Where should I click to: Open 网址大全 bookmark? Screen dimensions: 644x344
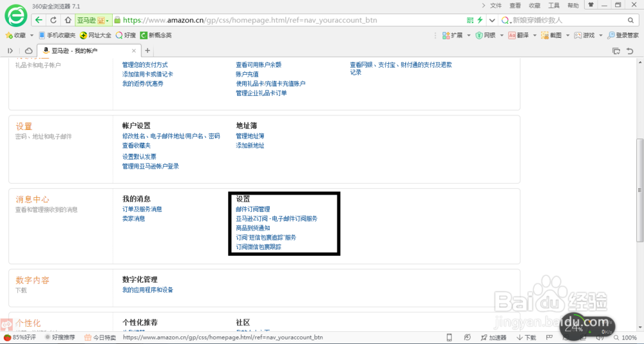(96, 35)
